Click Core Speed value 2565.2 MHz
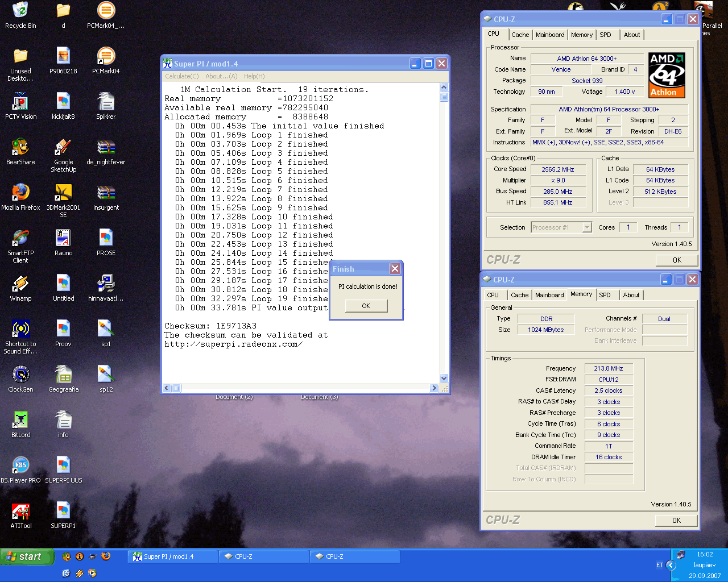Viewport: 728px width, 582px height. (558, 169)
